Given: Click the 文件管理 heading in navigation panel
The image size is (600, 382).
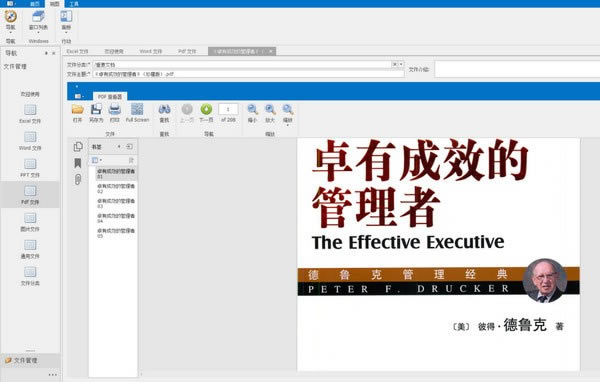Looking at the screenshot, I should click(15, 67).
